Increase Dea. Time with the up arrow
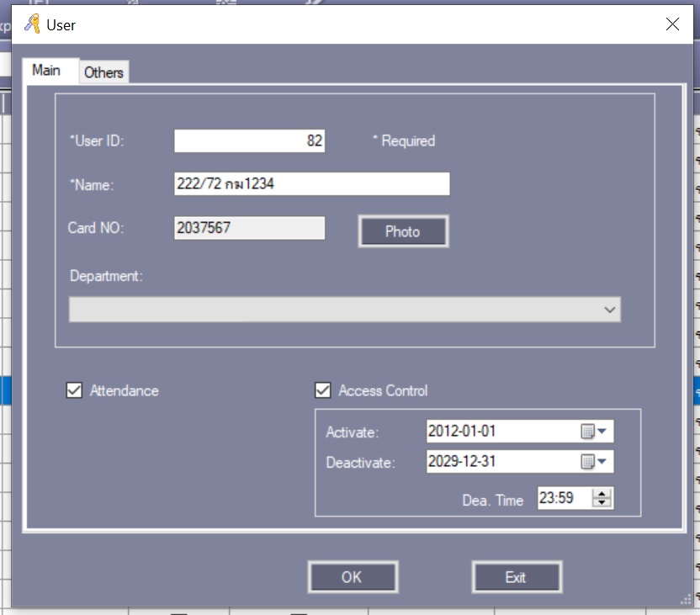Screen dimensions: 700x615 point(602,494)
